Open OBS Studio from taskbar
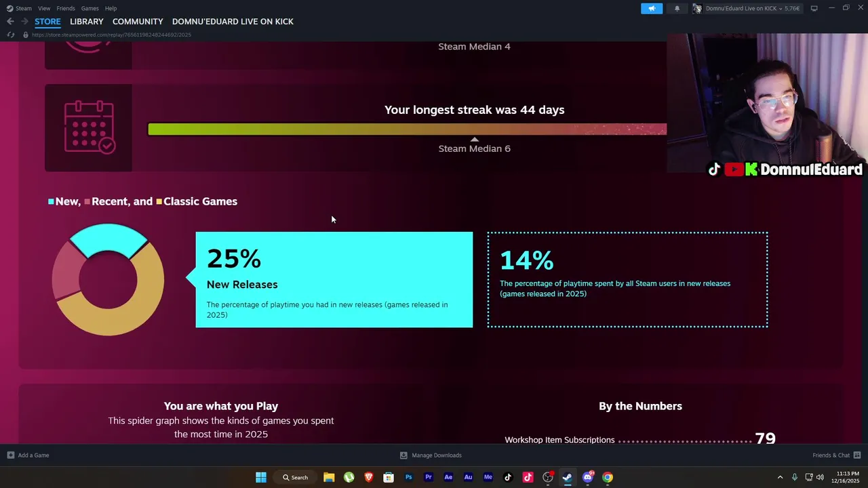This screenshot has width=868, height=488. pyautogui.click(x=548, y=477)
